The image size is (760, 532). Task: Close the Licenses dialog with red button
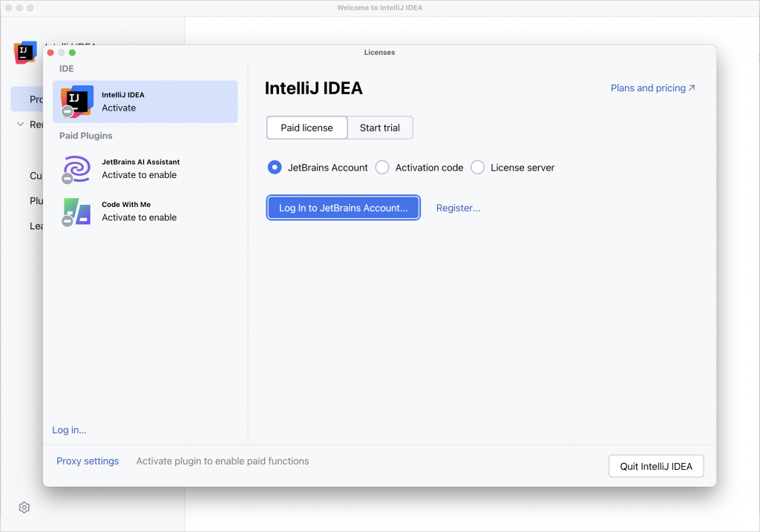coord(50,53)
